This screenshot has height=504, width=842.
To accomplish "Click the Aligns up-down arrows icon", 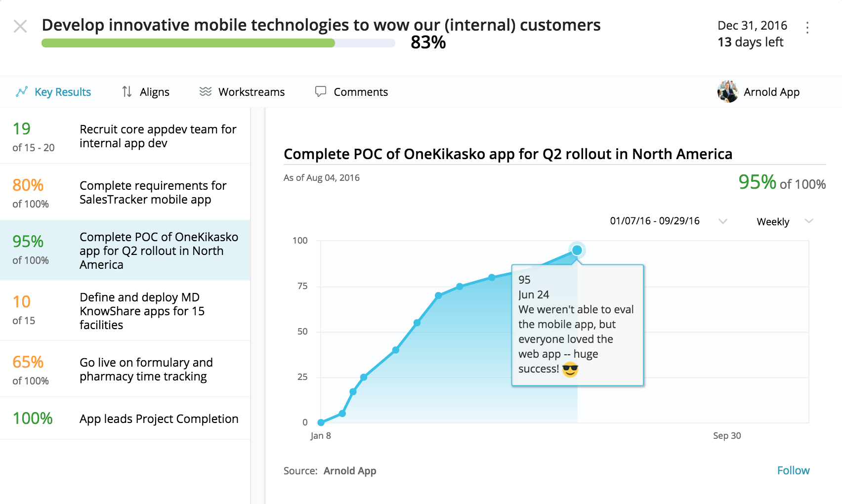I will [127, 92].
